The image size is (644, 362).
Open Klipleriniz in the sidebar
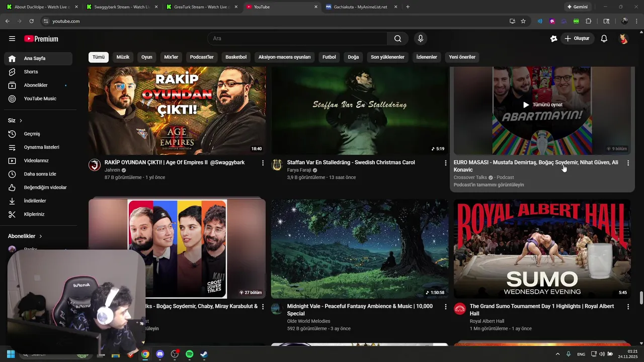pos(38,214)
